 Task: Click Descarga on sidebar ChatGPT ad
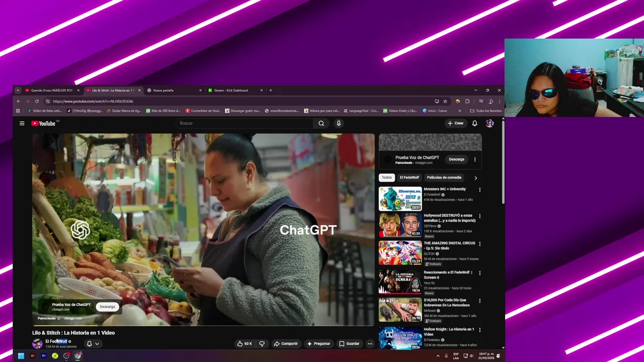point(456,159)
